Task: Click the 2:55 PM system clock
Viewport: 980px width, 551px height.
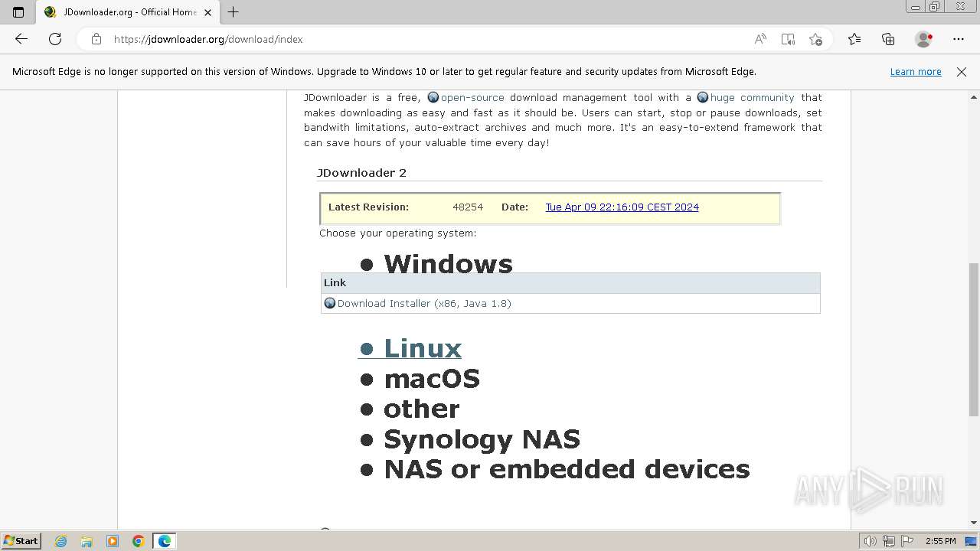Action: coord(941,541)
